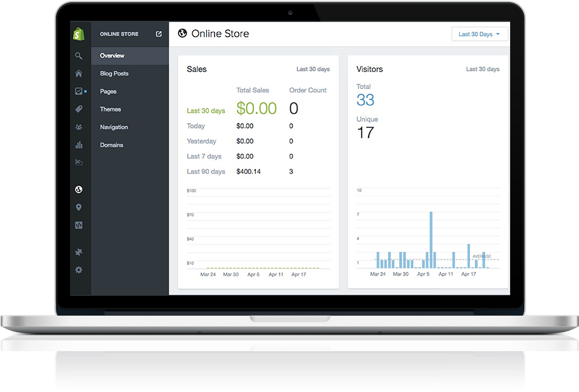Open Point of Sale location pin icon
Screen dimensions: 579x392
click(x=79, y=207)
